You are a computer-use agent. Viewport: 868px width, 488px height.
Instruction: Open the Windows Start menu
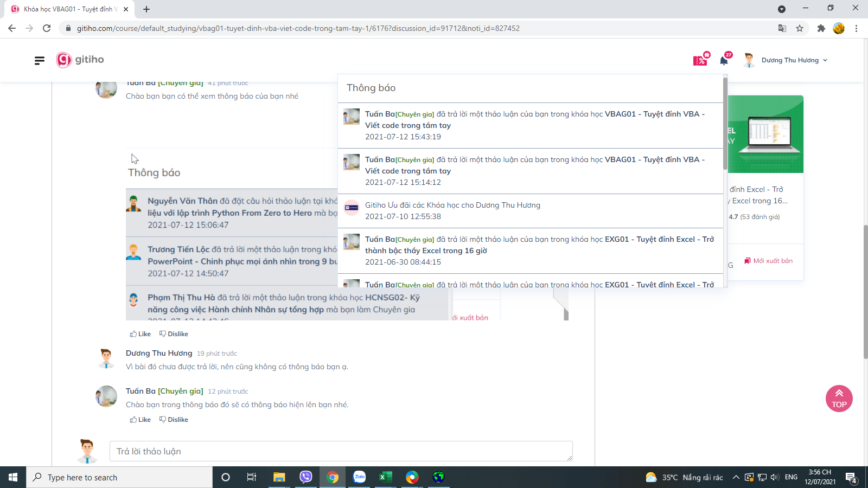tap(13, 477)
